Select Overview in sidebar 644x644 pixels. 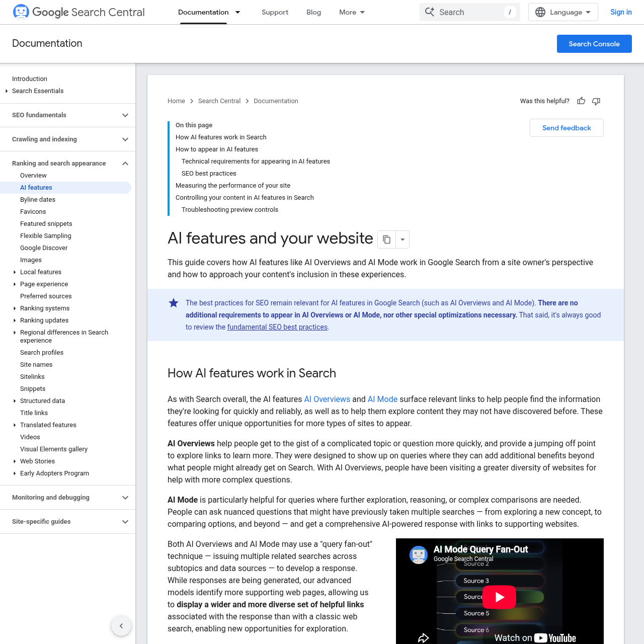(x=33, y=176)
